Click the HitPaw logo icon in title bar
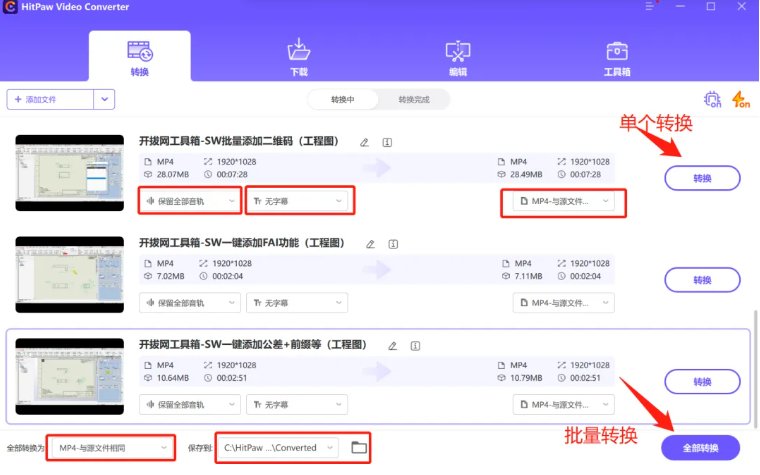Screen dimensions: 760x475 point(10,7)
